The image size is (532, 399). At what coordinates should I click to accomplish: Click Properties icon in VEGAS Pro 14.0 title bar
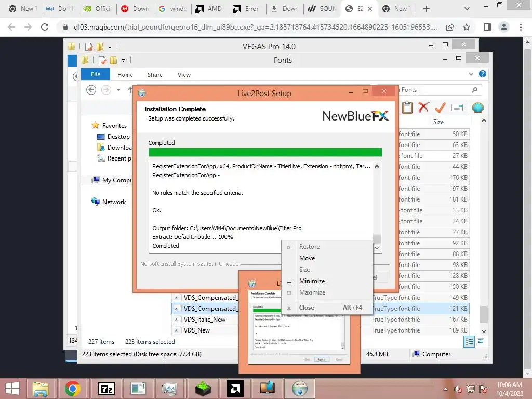(x=89, y=46)
